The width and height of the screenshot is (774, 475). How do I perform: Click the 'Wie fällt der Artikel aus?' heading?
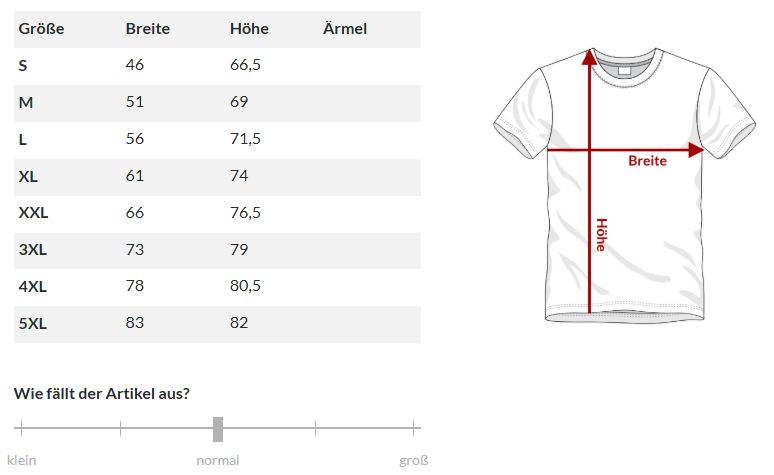coord(102,393)
